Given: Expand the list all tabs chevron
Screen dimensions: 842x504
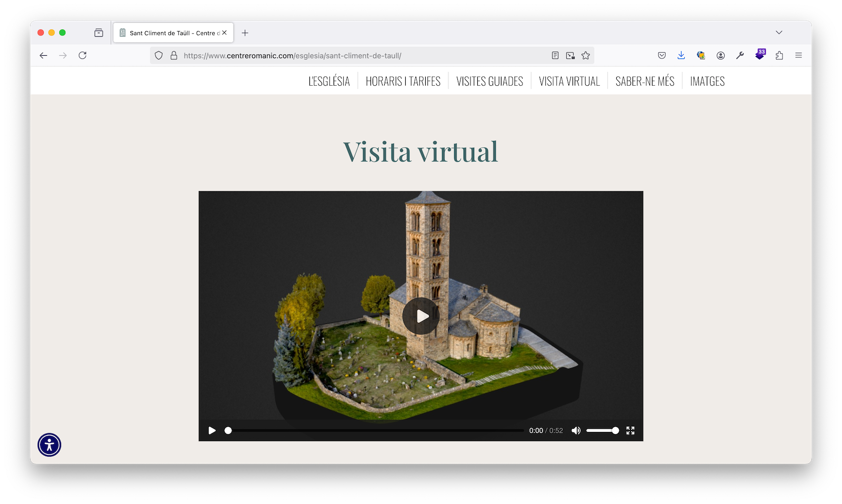Looking at the screenshot, I should coord(779,33).
